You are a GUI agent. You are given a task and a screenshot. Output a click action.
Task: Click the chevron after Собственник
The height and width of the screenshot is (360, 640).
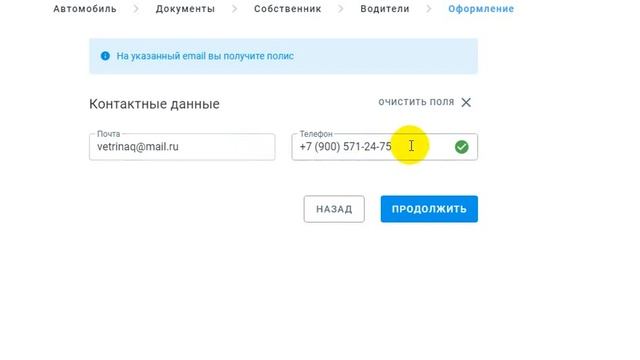click(x=341, y=9)
